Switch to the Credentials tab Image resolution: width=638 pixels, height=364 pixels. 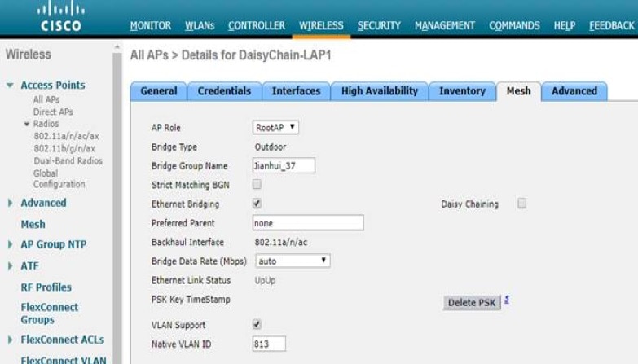(x=224, y=91)
